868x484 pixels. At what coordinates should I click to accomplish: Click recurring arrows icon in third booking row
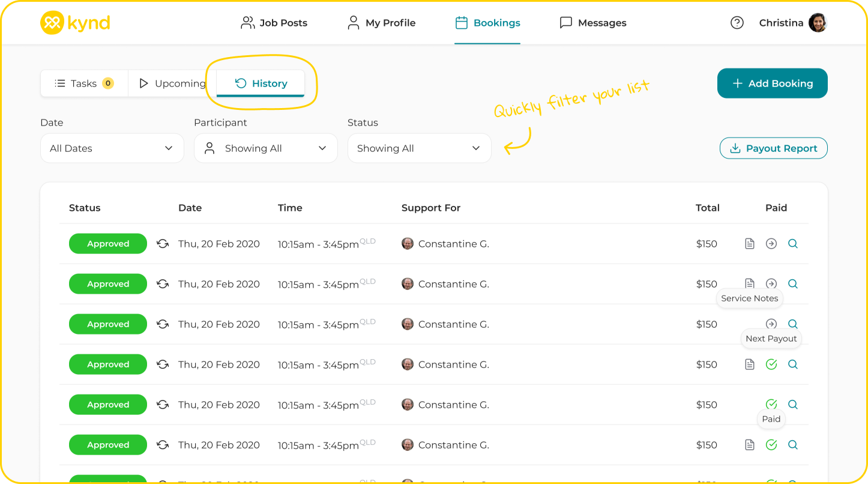[163, 324]
